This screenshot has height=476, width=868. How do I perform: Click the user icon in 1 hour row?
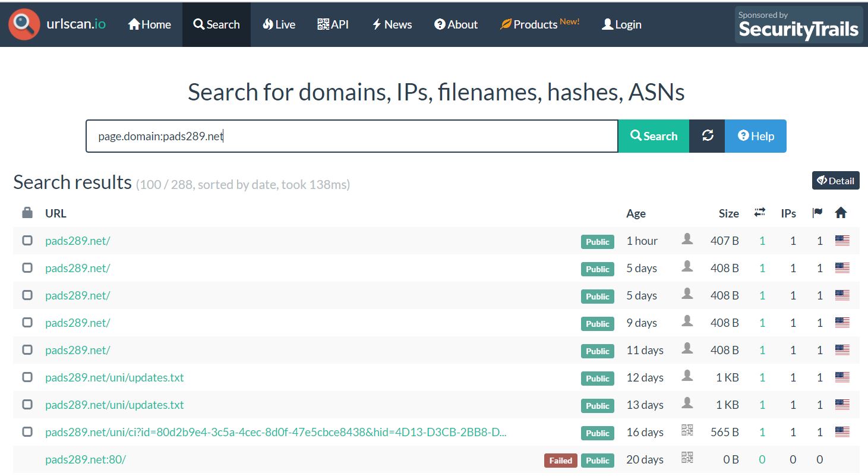tap(687, 239)
